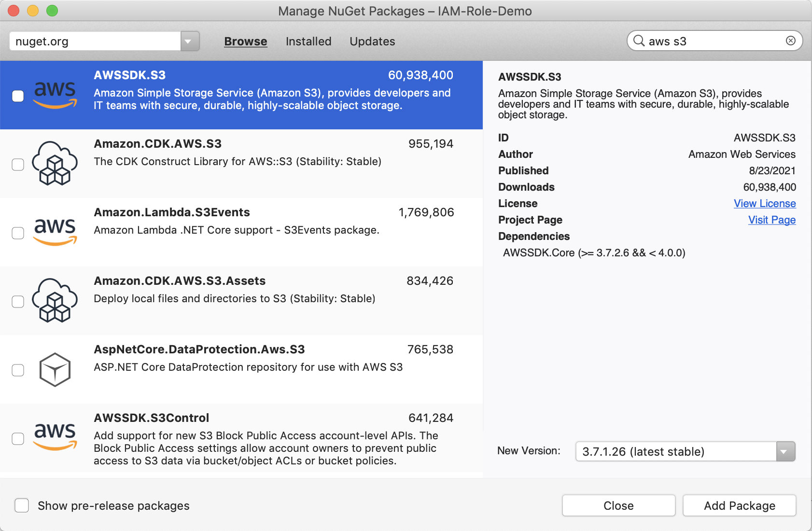This screenshot has height=531, width=812.
Task: Check the Amazon.CDK.AWS.S3 package checkbox
Action: [18, 165]
